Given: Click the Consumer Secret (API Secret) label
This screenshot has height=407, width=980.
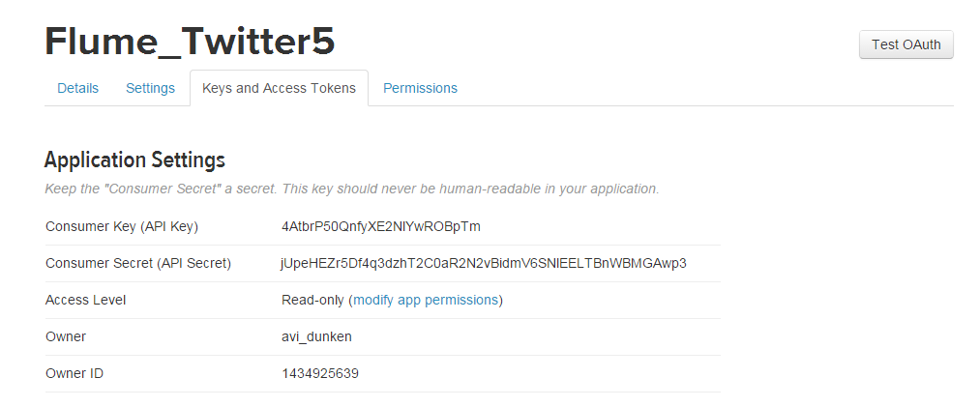Looking at the screenshot, I should point(138,263).
